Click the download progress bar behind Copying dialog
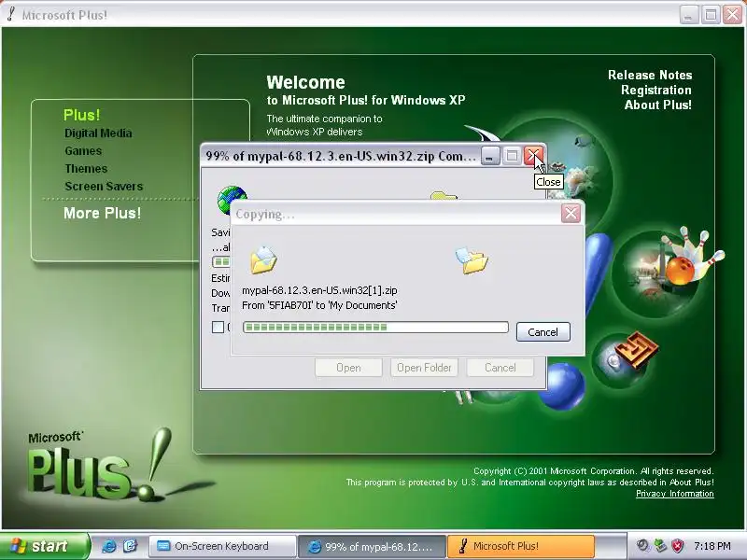The image size is (747, 560). click(221, 261)
